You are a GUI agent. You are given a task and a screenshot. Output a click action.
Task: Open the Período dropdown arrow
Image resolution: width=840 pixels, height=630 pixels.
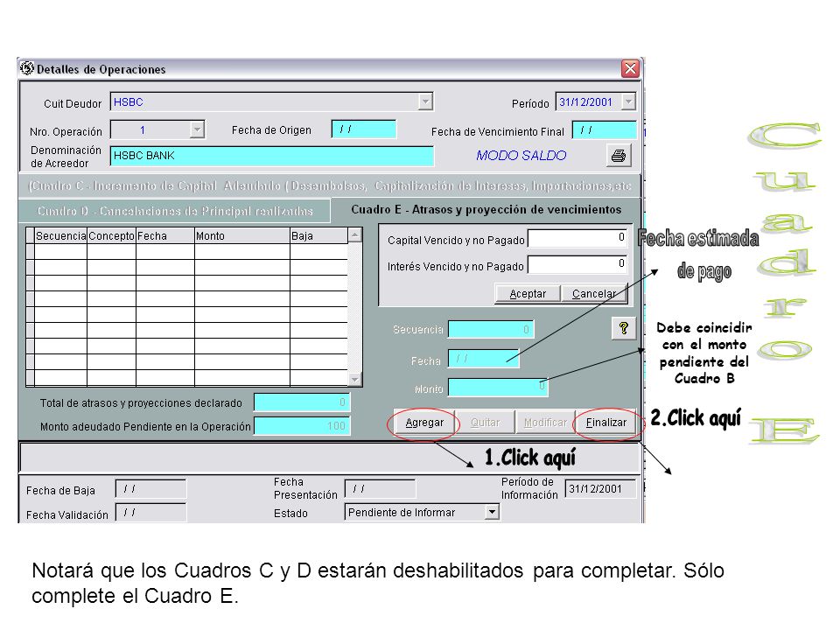click(628, 101)
